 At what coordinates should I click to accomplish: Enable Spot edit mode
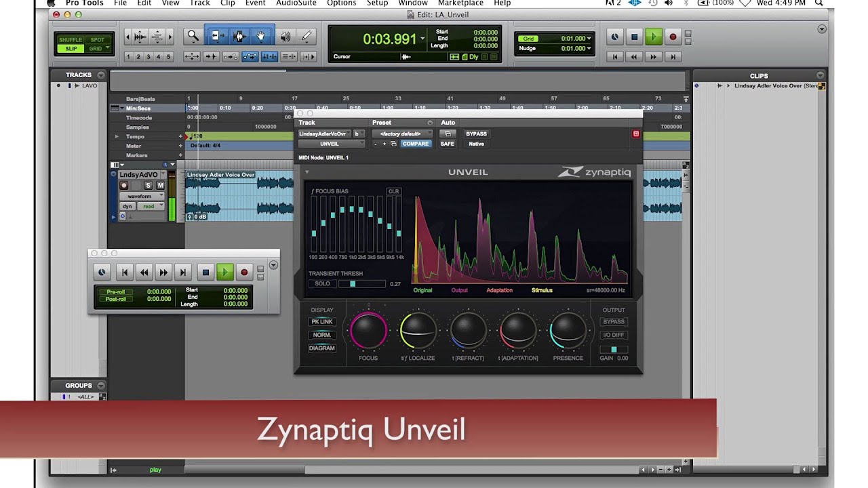(96, 40)
